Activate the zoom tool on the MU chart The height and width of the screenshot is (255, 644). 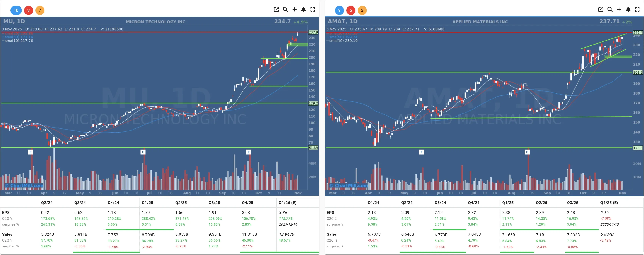tap(286, 9)
